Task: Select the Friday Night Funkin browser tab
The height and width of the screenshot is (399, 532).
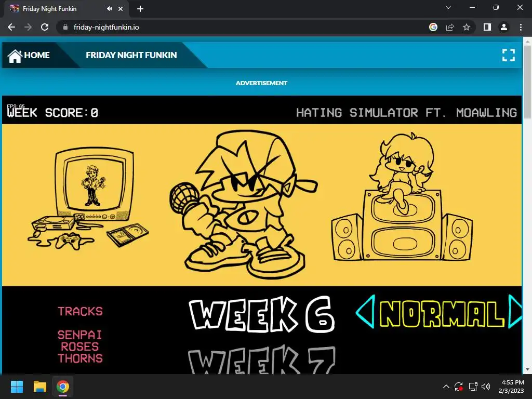Action: 66,9
